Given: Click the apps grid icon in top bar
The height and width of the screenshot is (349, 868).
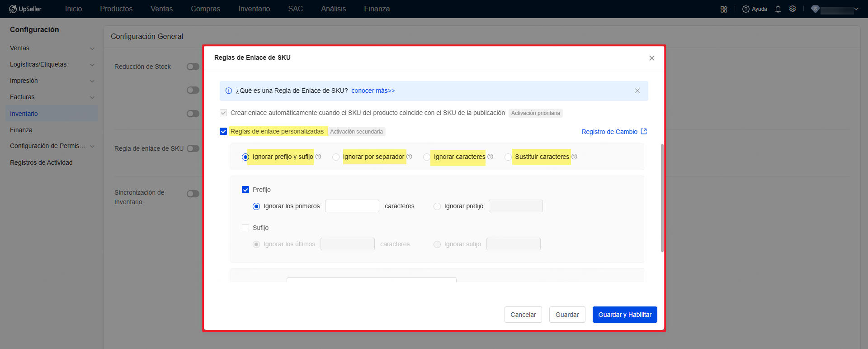Looking at the screenshot, I should click(x=723, y=9).
